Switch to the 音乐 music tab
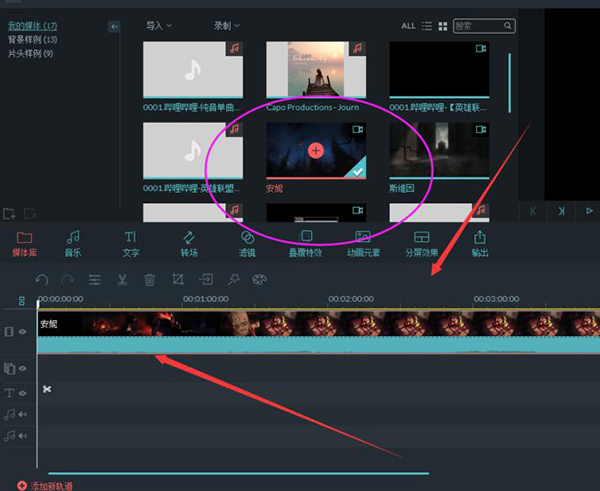The height and width of the screenshot is (491, 600). coord(73,243)
